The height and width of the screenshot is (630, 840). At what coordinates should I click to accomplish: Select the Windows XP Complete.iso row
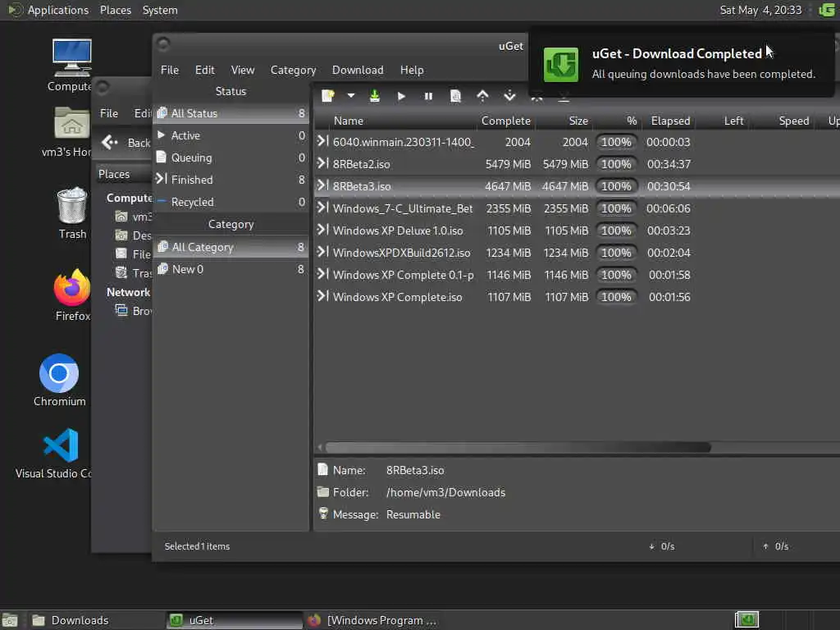pos(577,297)
